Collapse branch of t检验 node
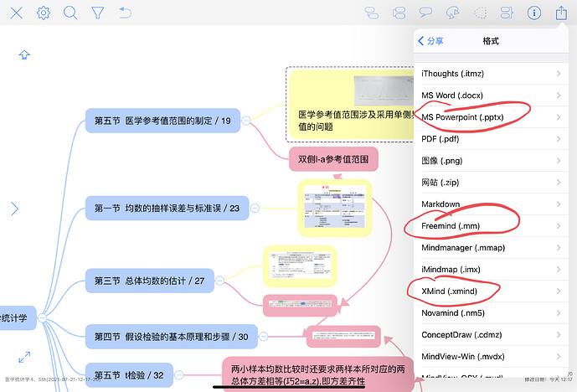Viewport: 577px width, 392px height. (179, 375)
